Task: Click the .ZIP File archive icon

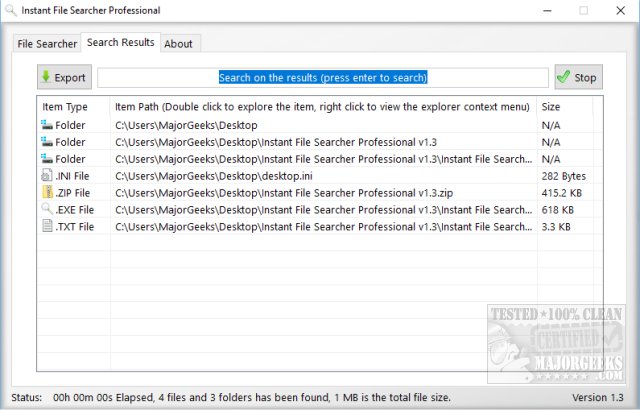Action: pos(47,192)
